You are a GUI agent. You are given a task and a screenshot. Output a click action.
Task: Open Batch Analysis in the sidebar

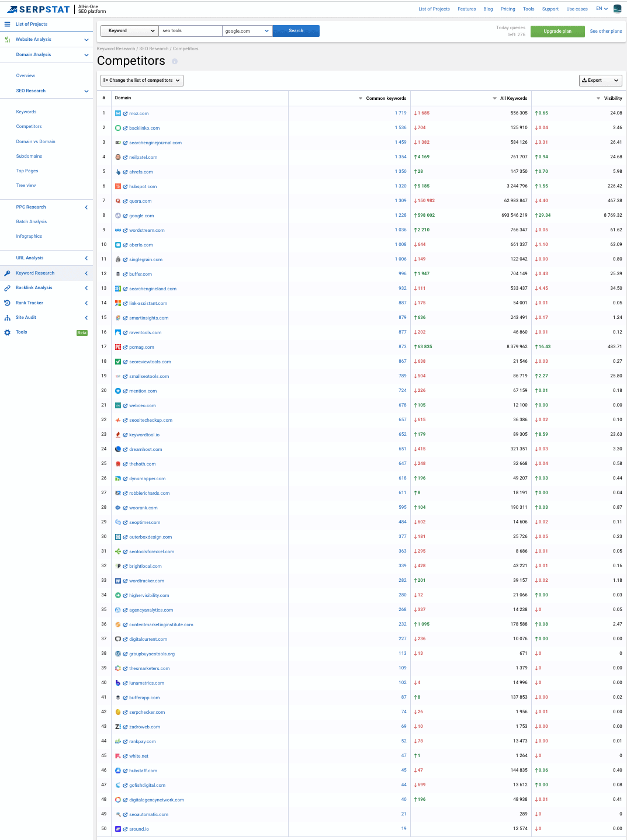tap(32, 221)
